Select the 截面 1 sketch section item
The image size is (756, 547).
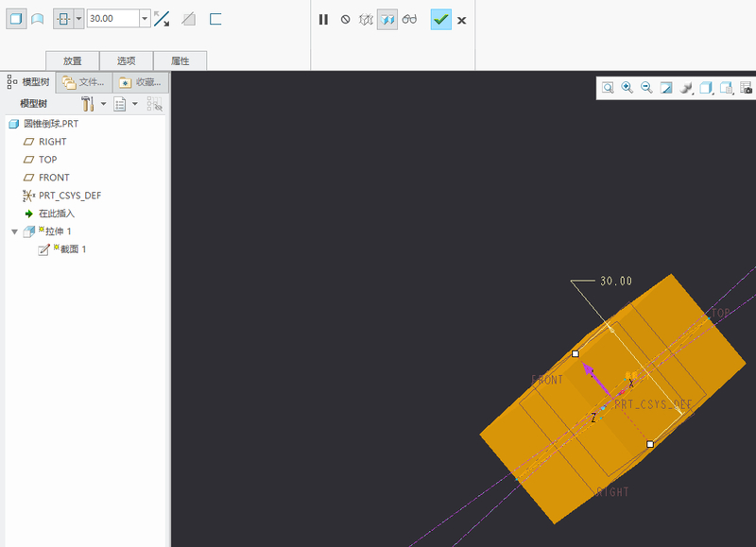pyautogui.click(x=62, y=249)
